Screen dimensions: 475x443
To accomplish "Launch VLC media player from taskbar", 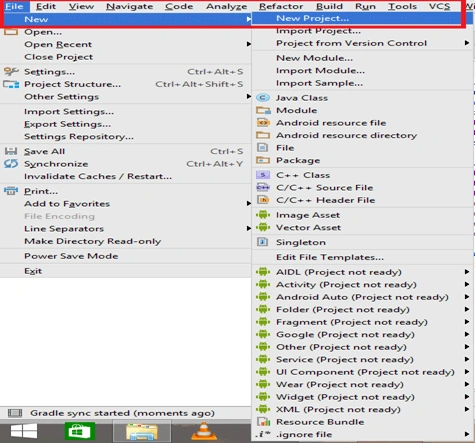I will [204, 431].
